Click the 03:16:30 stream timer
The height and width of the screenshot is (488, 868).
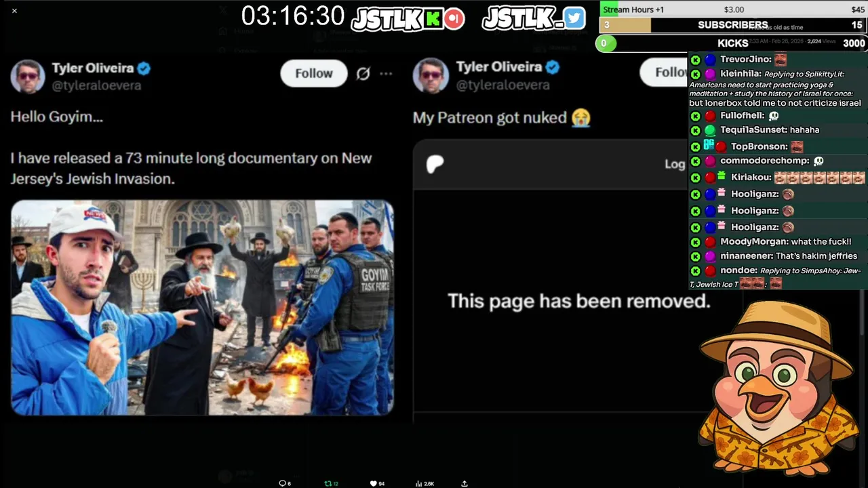pyautogui.click(x=293, y=16)
